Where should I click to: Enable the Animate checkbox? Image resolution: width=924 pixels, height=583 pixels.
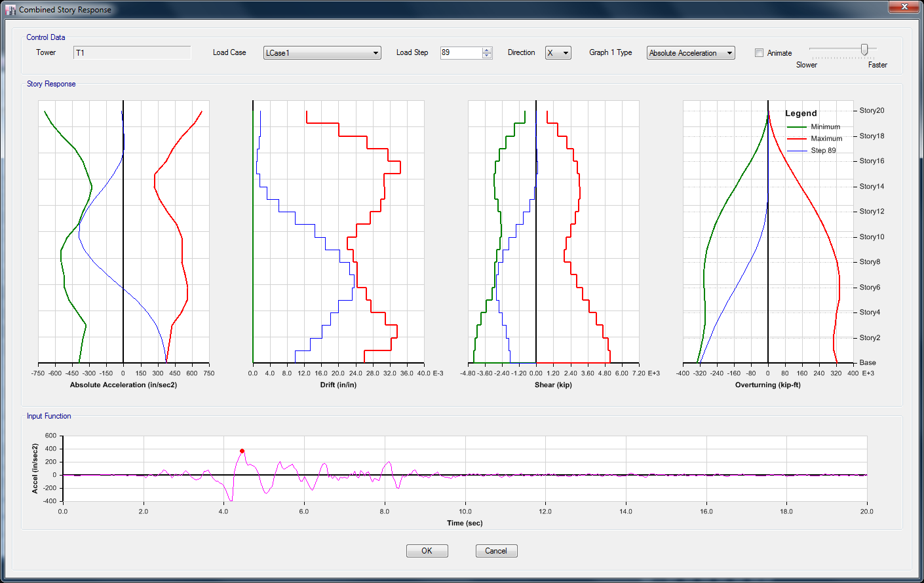759,53
